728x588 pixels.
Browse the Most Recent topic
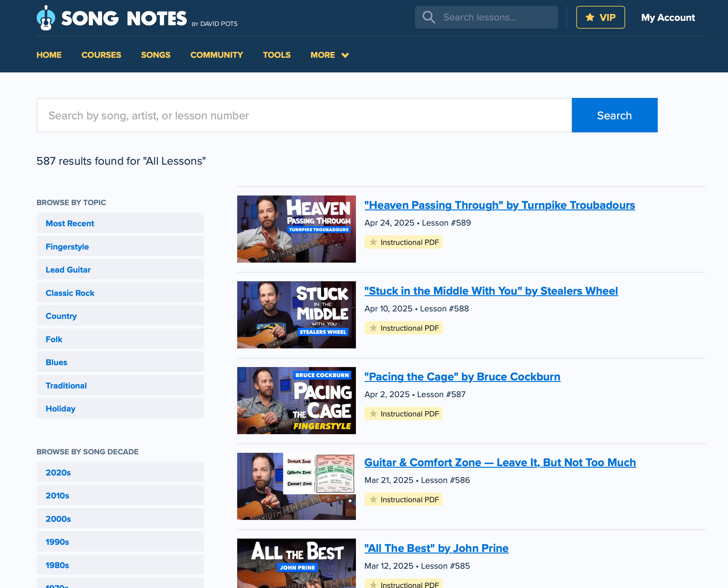(x=120, y=223)
